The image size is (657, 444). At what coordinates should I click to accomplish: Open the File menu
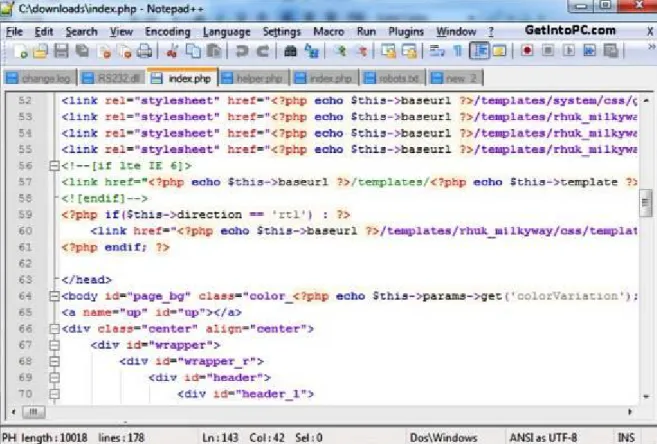click(x=14, y=32)
